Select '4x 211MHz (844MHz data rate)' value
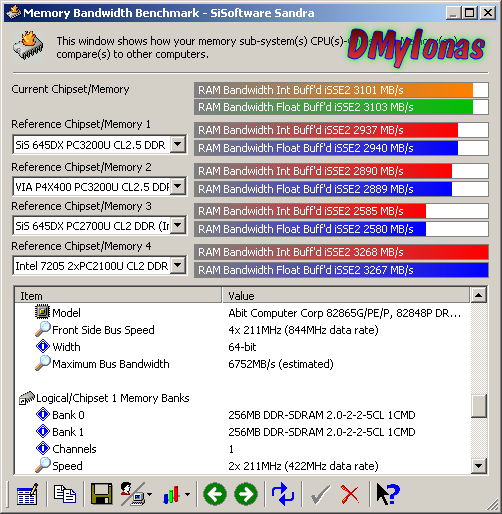 [x=303, y=330]
